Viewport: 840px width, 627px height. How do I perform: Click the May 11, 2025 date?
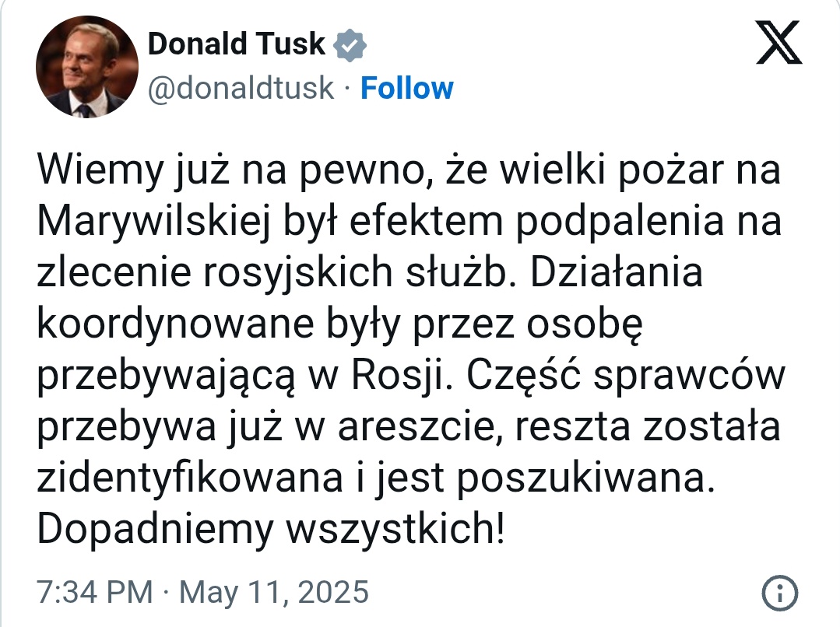point(274,592)
